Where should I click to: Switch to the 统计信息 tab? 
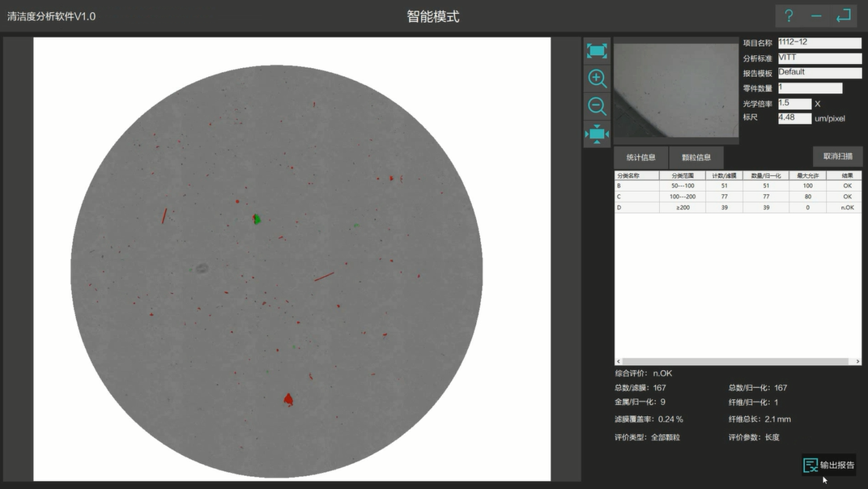640,157
